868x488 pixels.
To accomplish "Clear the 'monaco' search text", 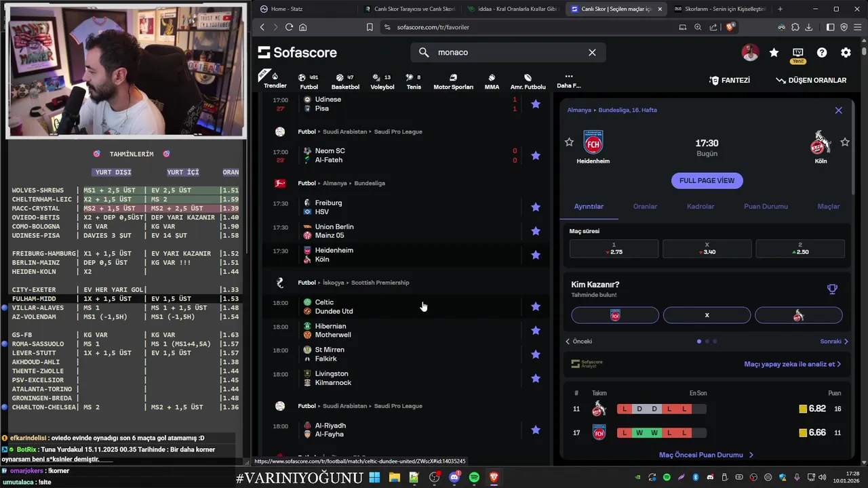I will 592,52.
